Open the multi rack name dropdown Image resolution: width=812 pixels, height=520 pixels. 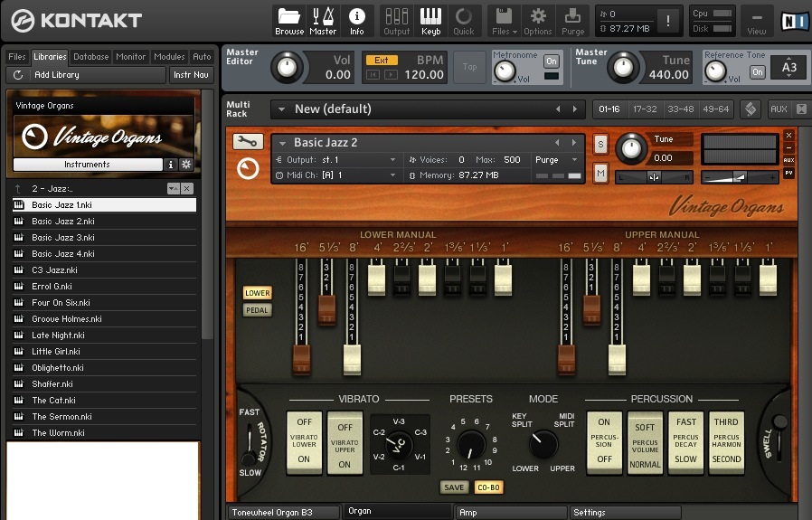point(282,109)
